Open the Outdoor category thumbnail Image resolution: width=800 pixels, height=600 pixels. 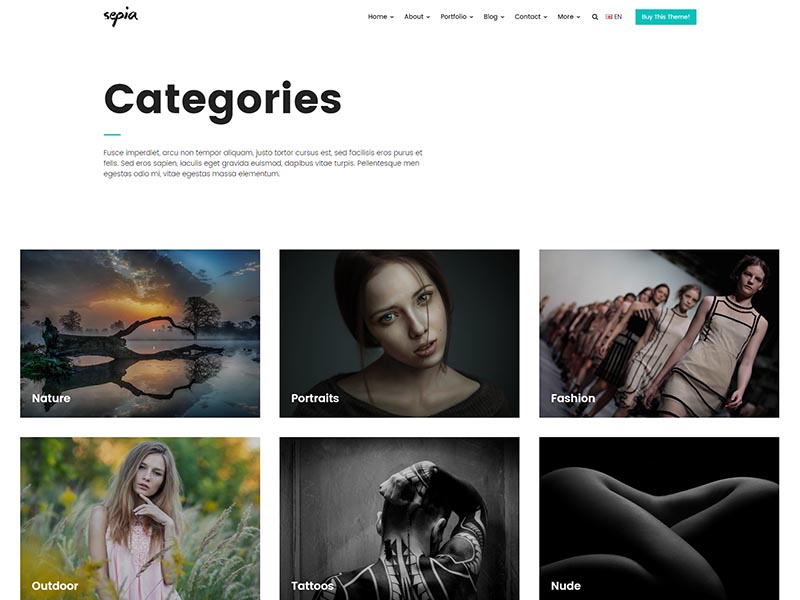coord(140,518)
